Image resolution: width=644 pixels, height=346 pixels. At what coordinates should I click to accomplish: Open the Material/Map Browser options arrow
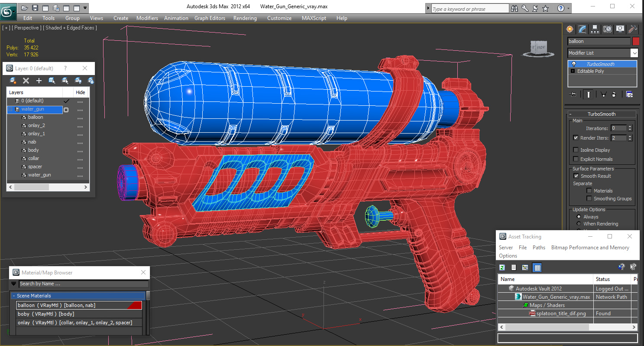tap(13, 284)
